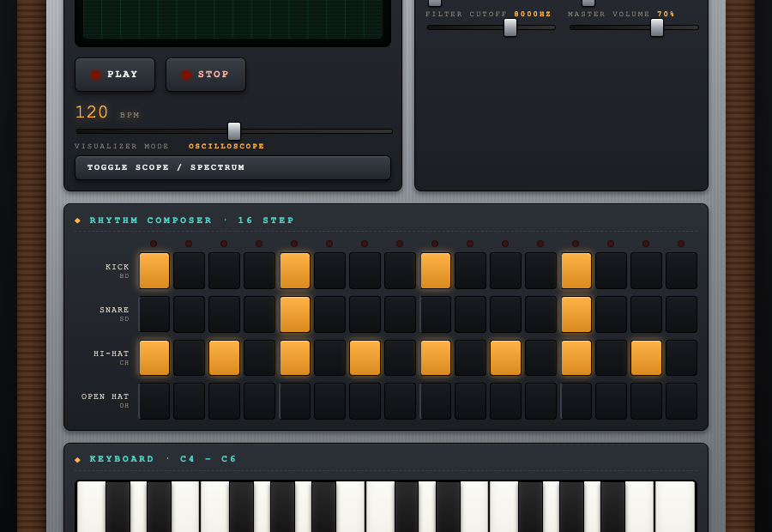This screenshot has height=532, width=772.
Task: Enable Open Hat step 14
Action: pos(611,401)
